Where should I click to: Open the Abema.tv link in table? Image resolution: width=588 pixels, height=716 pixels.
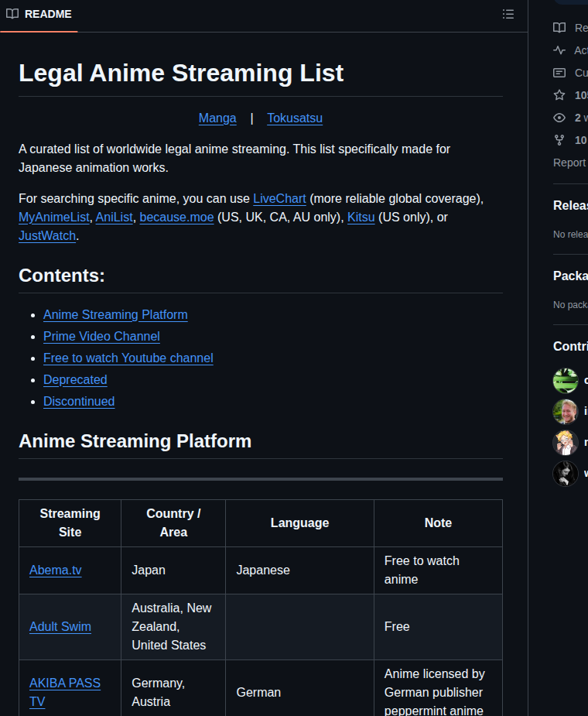(x=55, y=570)
